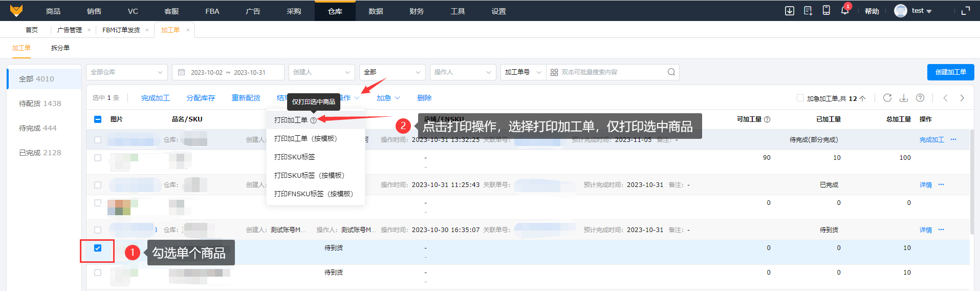Check the 16:35:07 order group checkbox

(98, 230)
